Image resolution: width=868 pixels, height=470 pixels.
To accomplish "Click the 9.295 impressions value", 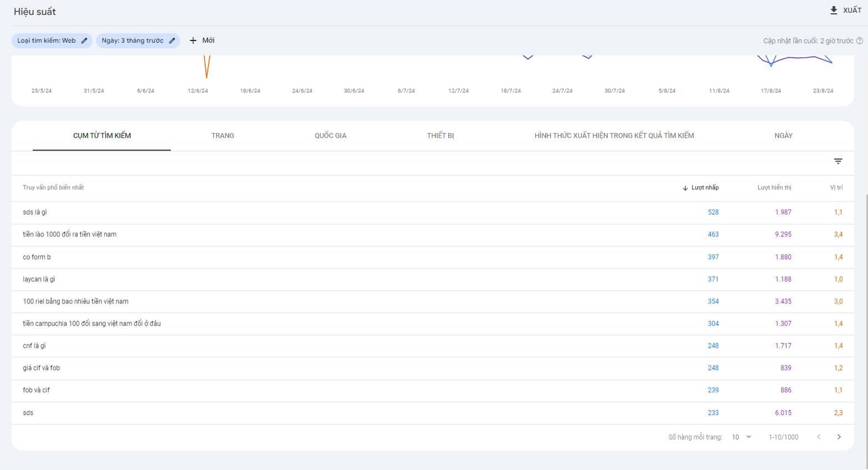I will pos(783,235).
